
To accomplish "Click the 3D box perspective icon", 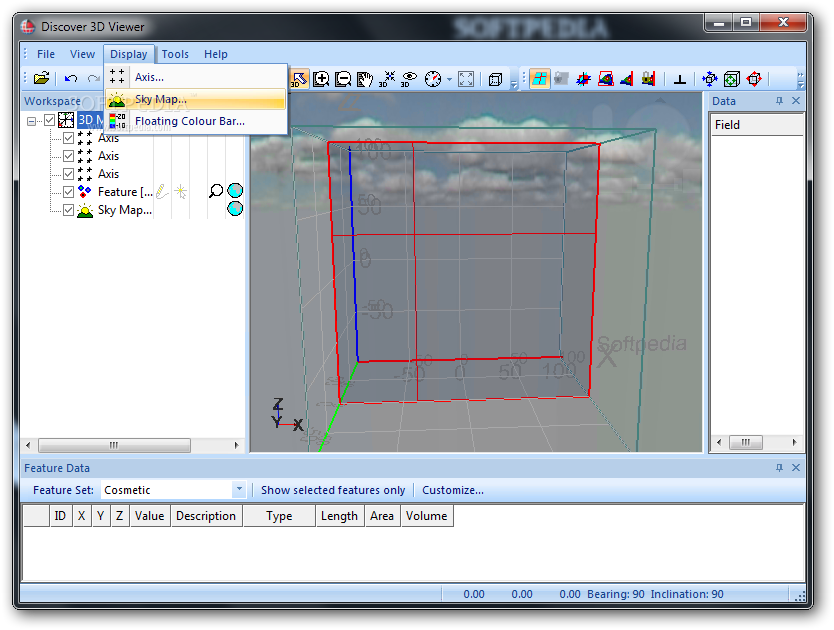I will (x=495, y=79).
